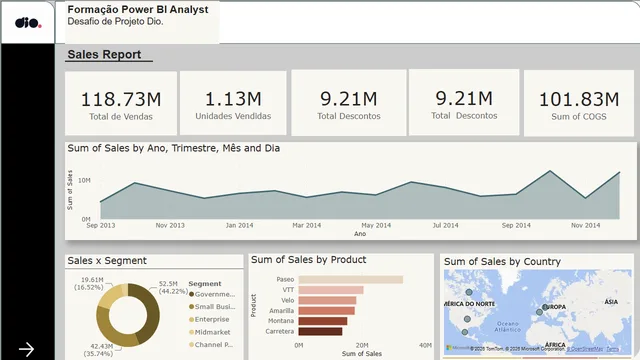Select the Montana bar in product chart
Viewport: 640px width, 360px height.
(323, 321)
